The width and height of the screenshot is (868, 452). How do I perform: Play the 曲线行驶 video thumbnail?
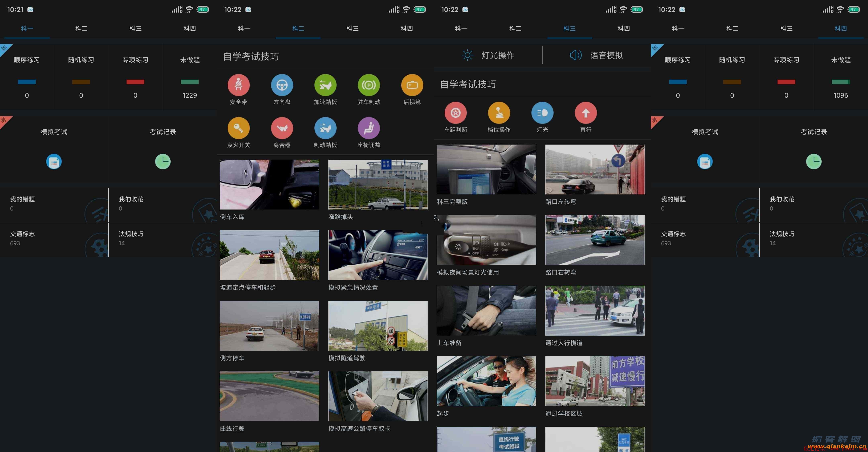[270, 396]
